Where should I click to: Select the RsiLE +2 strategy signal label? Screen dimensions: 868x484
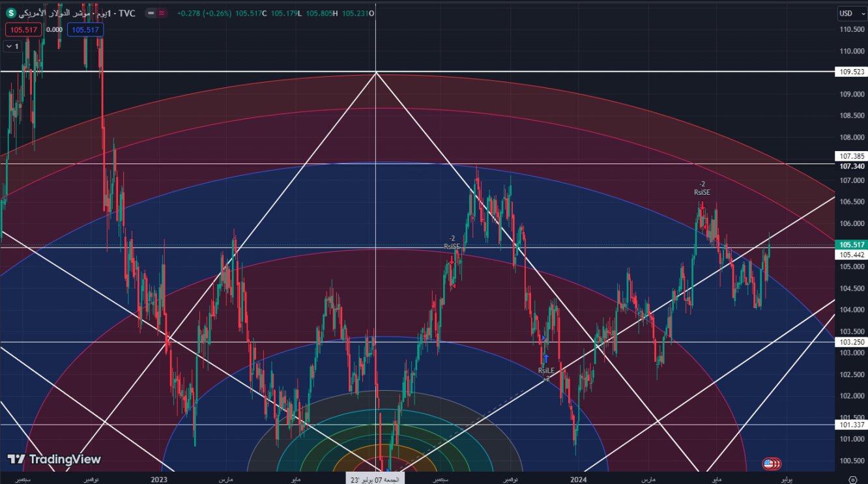545,374
